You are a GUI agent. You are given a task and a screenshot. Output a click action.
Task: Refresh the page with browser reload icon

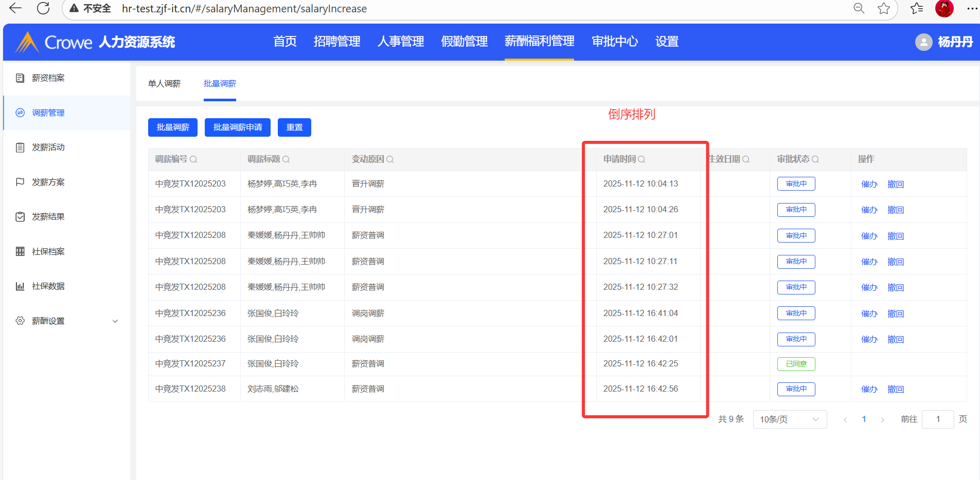point(43,8)
